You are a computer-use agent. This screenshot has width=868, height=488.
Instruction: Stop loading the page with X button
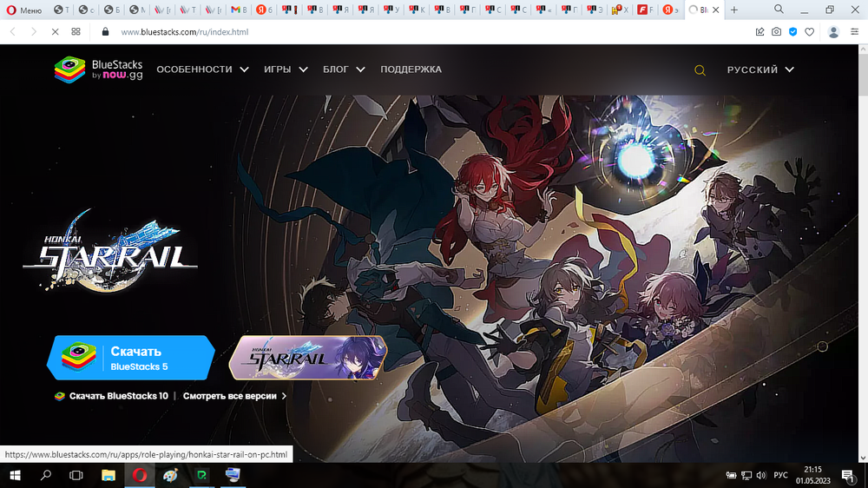55,32
